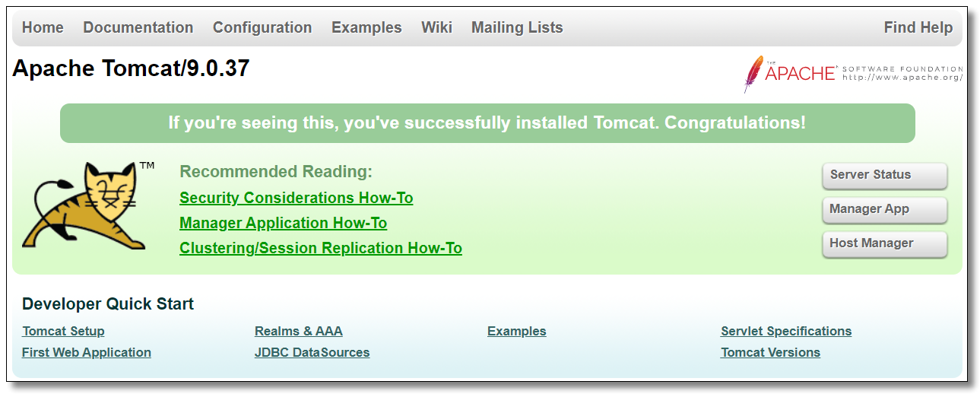Click the Host Manager button
980x394 pixels.
coord(884,243)
